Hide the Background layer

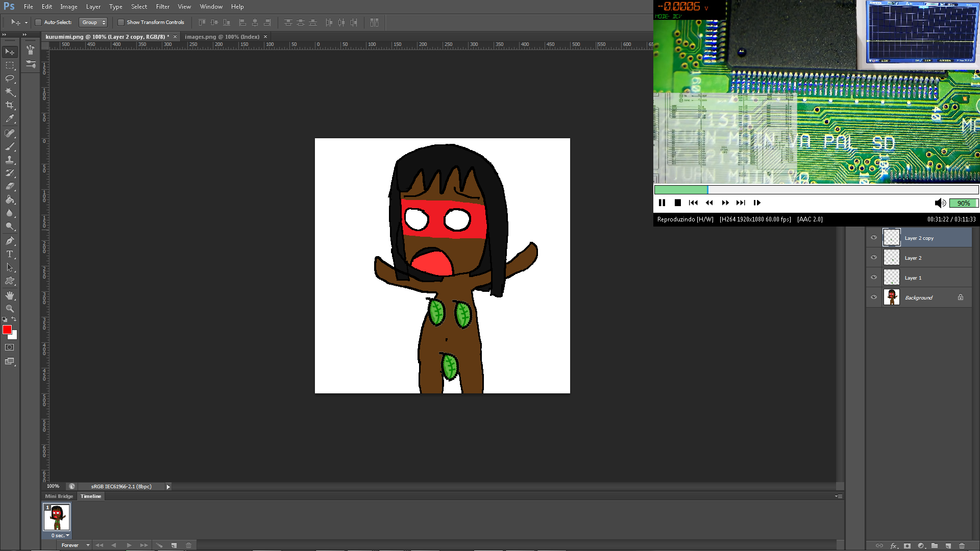tap(874, 297)
